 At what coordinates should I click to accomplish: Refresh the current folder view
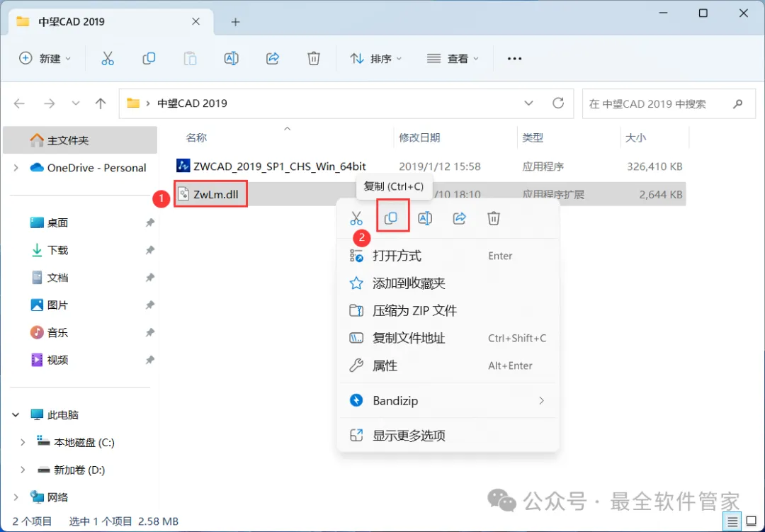(558, 103)
